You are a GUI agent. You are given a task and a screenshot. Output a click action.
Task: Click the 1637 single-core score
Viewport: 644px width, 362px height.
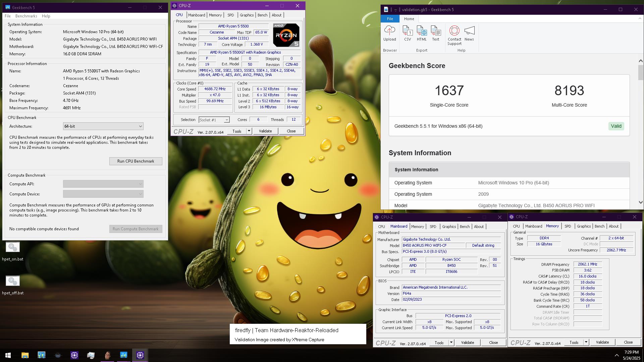449,90
